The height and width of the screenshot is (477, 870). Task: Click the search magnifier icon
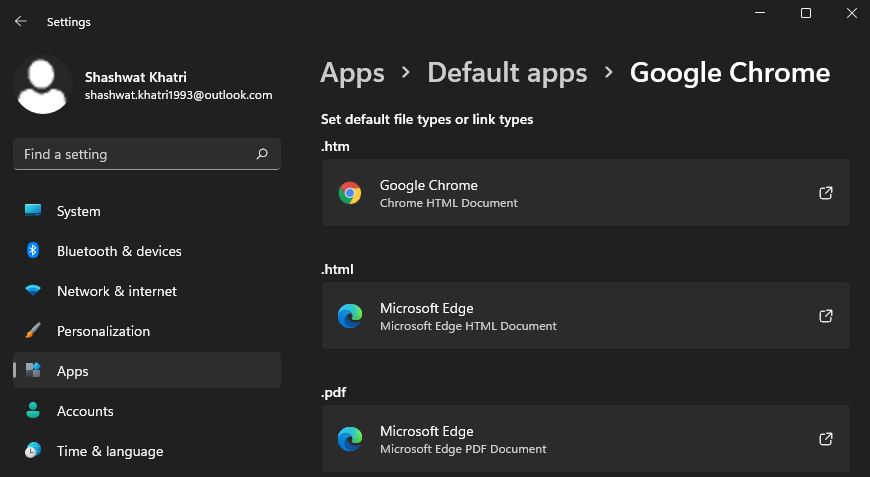pyautogui.click(x=262, y=154)
